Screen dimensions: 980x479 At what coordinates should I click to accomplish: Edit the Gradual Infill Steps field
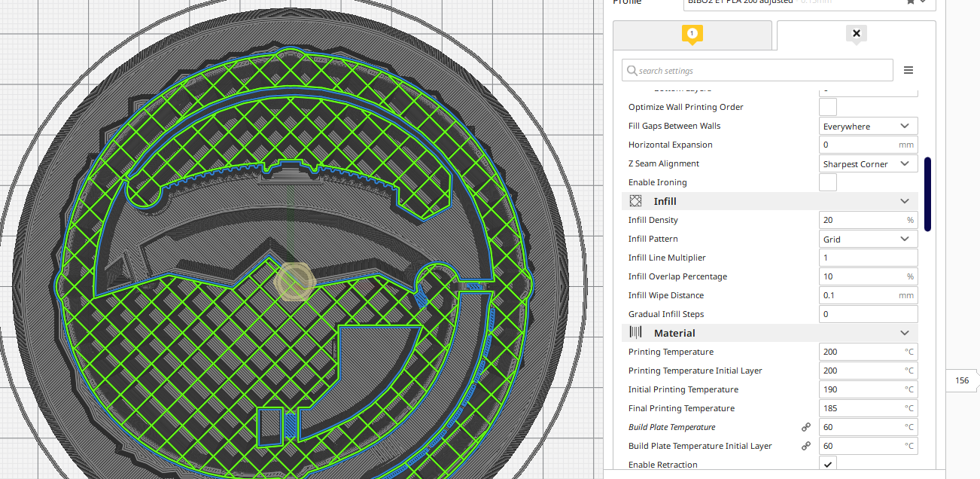[x=869, y=314]
